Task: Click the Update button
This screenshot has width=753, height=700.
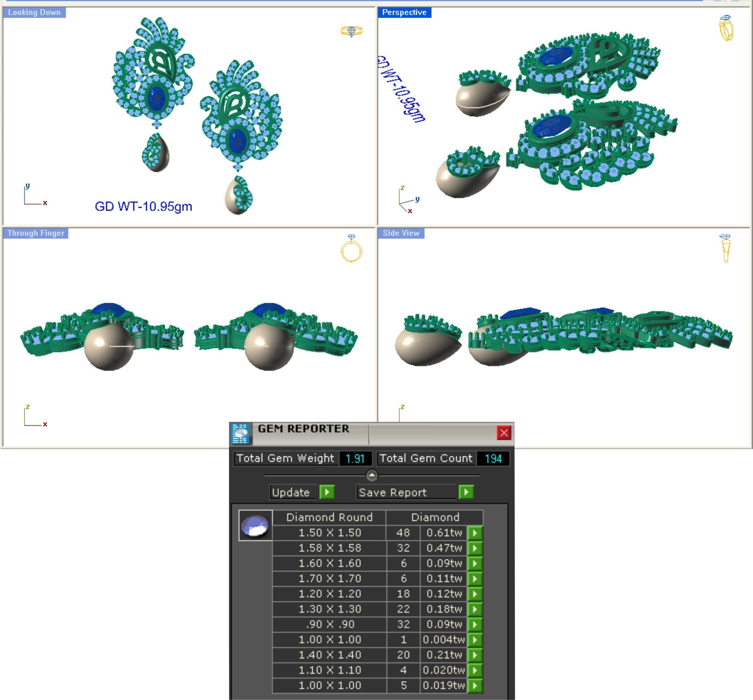Action: click(327, 492)
